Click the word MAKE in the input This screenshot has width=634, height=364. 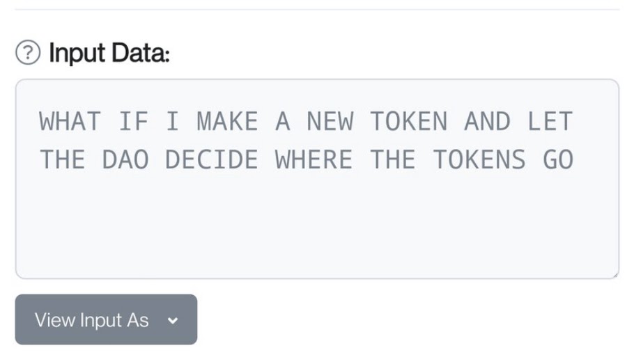click(x=227, y=122)
